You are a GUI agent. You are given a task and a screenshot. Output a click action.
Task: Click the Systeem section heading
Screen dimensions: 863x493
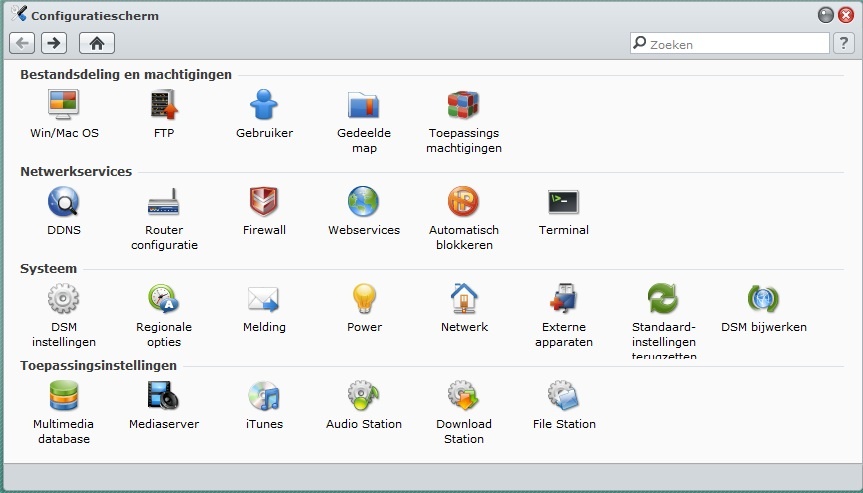point(48,269)
